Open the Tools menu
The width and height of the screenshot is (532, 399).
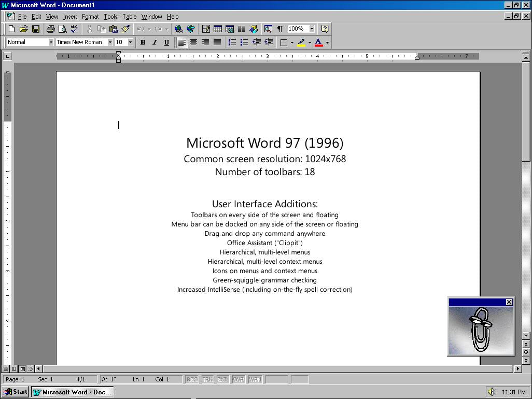pos(110,17)
